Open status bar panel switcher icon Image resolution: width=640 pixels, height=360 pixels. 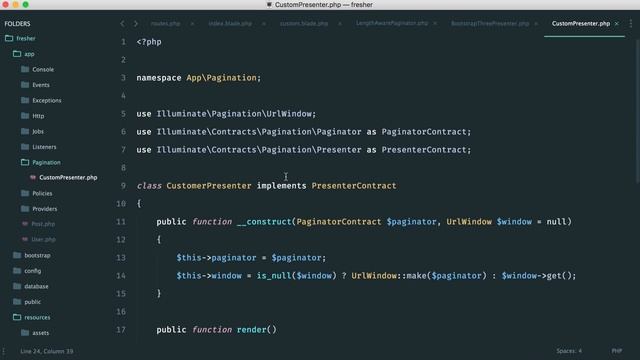coord(4,351)
